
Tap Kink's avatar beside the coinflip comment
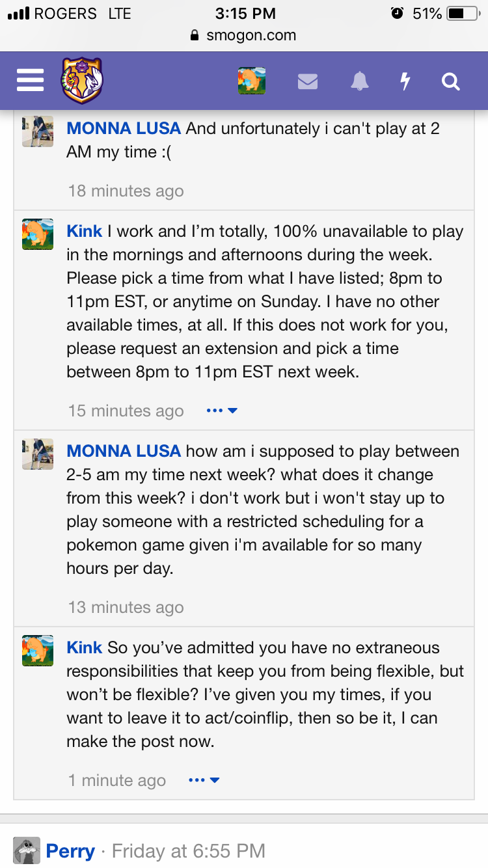[38, 651]
